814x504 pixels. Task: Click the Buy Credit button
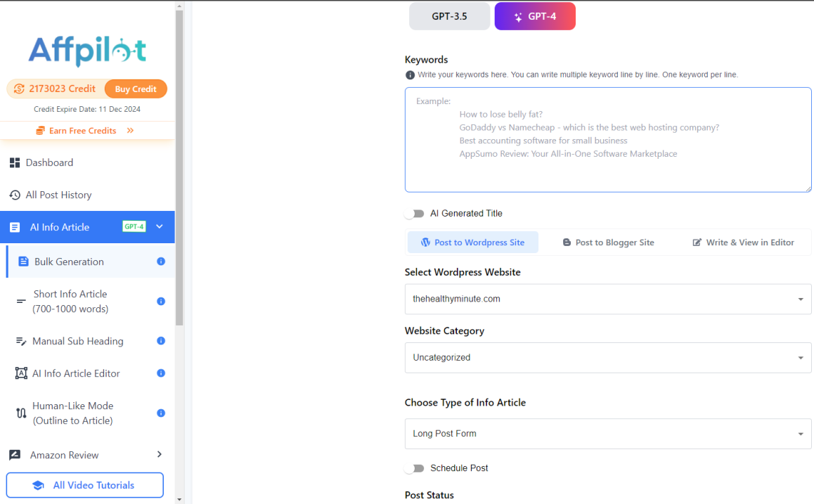click(x=136, y=89)
